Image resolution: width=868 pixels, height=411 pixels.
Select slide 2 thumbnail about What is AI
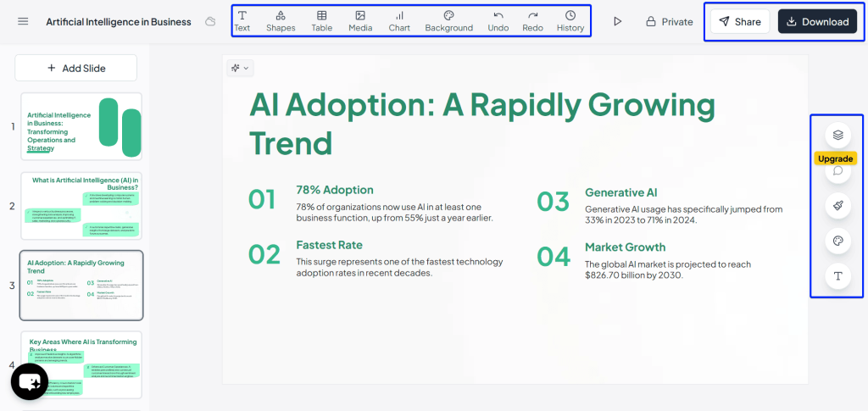(x=81, y=206)
